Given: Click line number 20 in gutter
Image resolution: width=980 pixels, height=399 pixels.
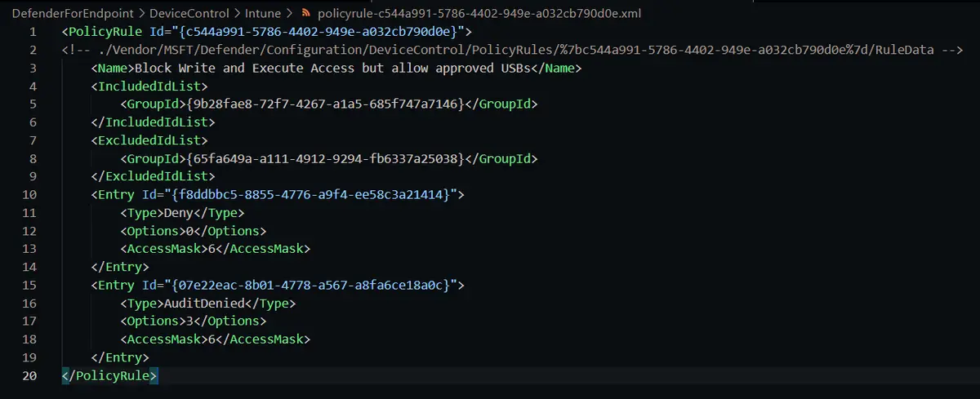Looking at the screenshot, I should (29, 375).
